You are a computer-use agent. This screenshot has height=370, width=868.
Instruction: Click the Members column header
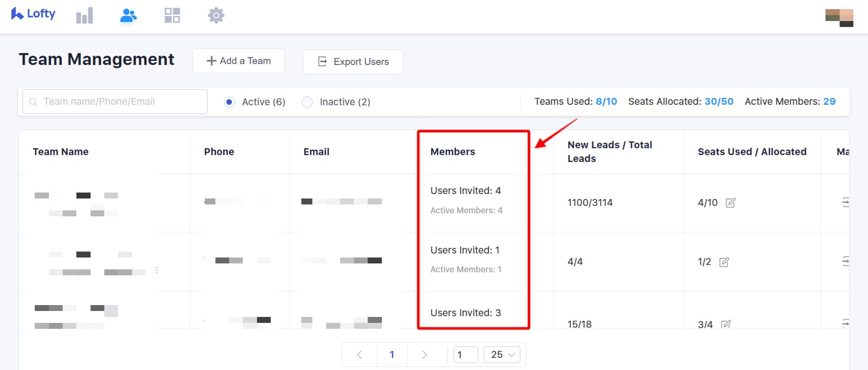click(x=453, y=152)
